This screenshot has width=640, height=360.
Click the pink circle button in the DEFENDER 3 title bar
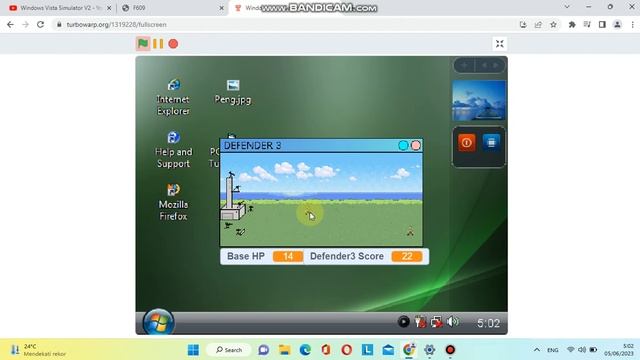[416, 145]
